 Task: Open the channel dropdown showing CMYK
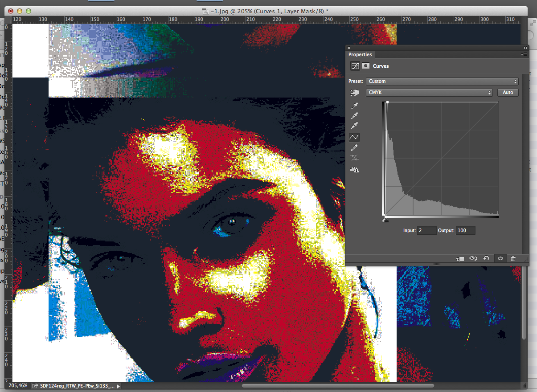click(429, 93)
